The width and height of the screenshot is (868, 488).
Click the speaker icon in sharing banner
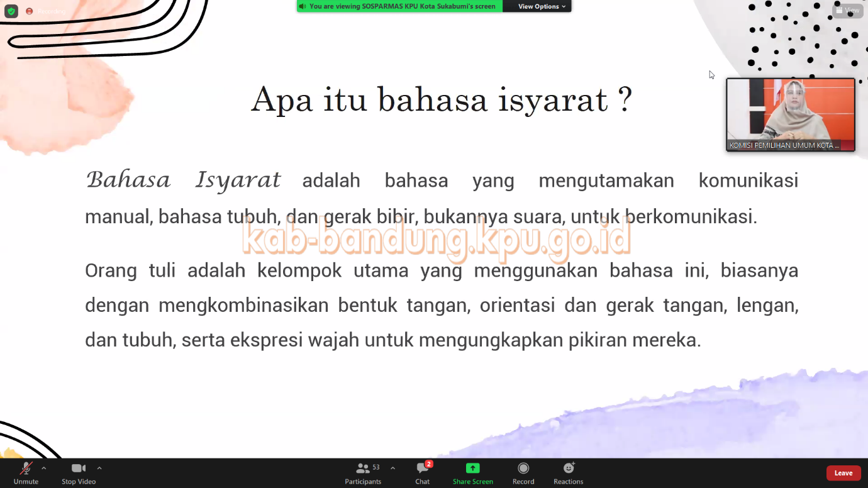pyautogui.click(x=303, y=6)
